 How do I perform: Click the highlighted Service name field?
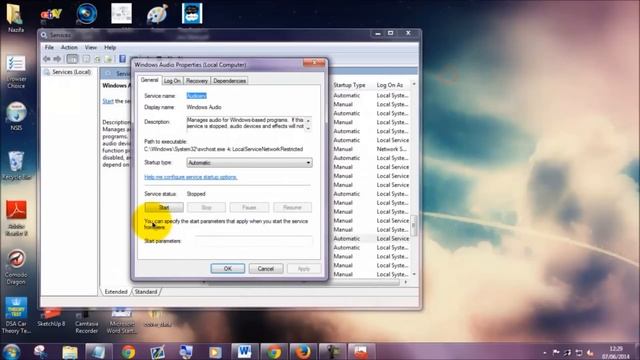click(x=196, y=96)
